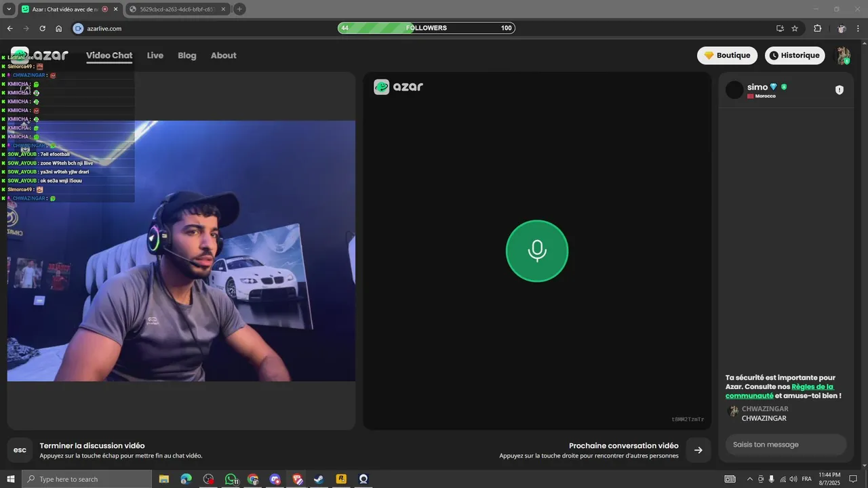Switch to the 5629cbcd browser tab
Image resolution: width=868 pixels, height=488 pixels.
[x=178, y=9]
